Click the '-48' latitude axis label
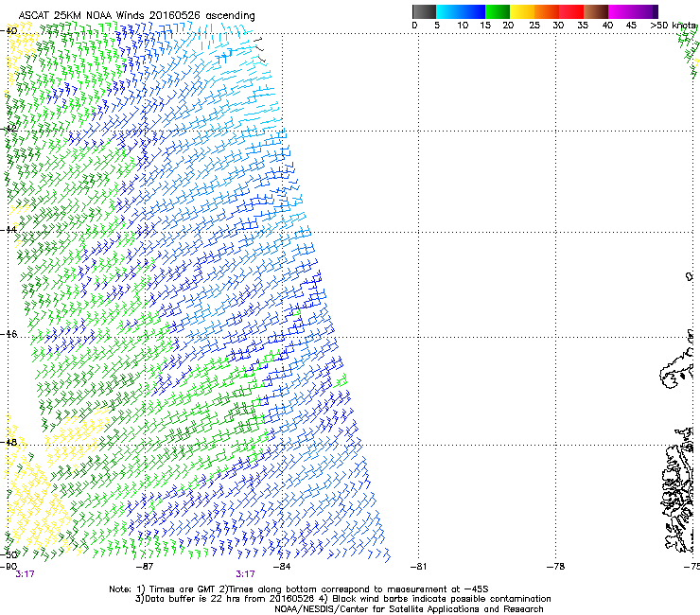 (x=9, y=442)
